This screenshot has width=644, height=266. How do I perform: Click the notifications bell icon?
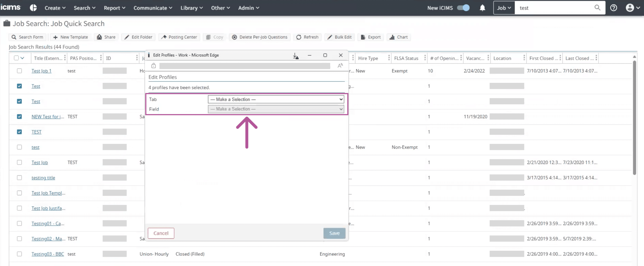[x=482, y=8]
